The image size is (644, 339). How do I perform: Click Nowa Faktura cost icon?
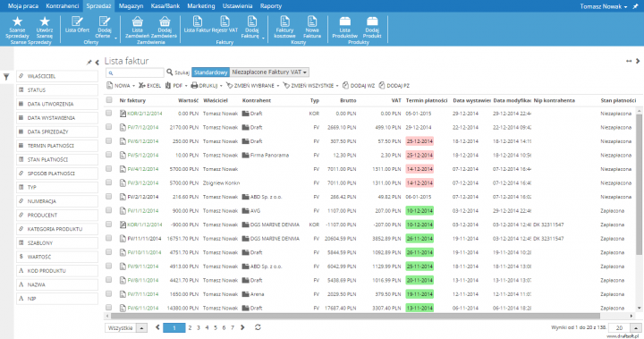coord(312,21)
